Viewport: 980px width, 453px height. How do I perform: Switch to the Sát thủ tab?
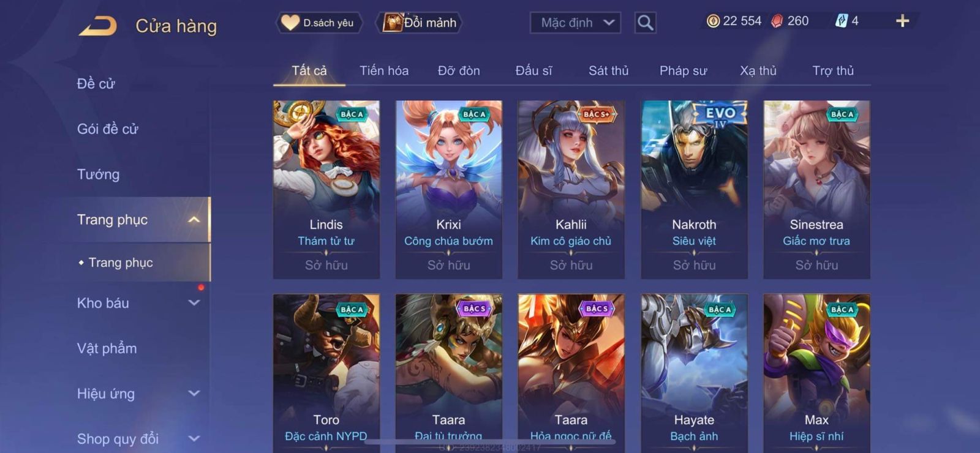point(608,70)
